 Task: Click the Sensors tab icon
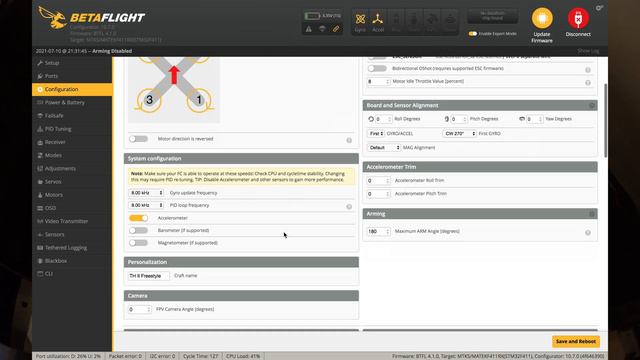(x=40, y=234)
